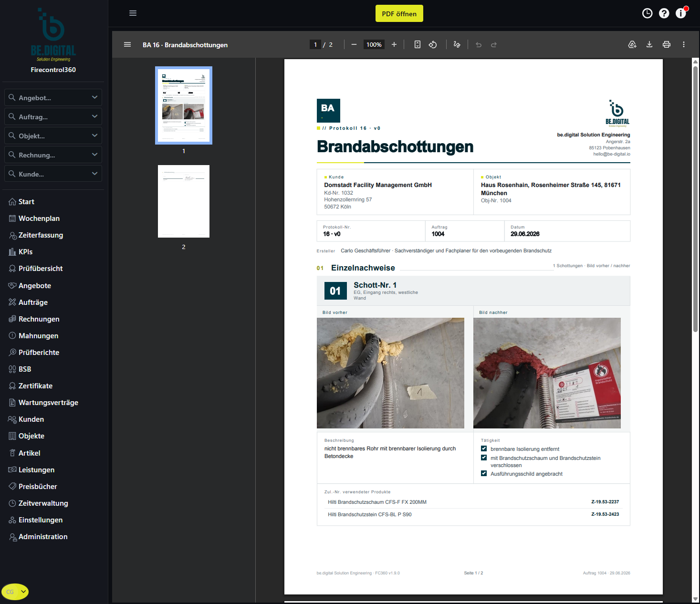Redo PDF annotation
Image resolution: width=700 pixels, height=604 pixels.
click(x=494, y=44)
